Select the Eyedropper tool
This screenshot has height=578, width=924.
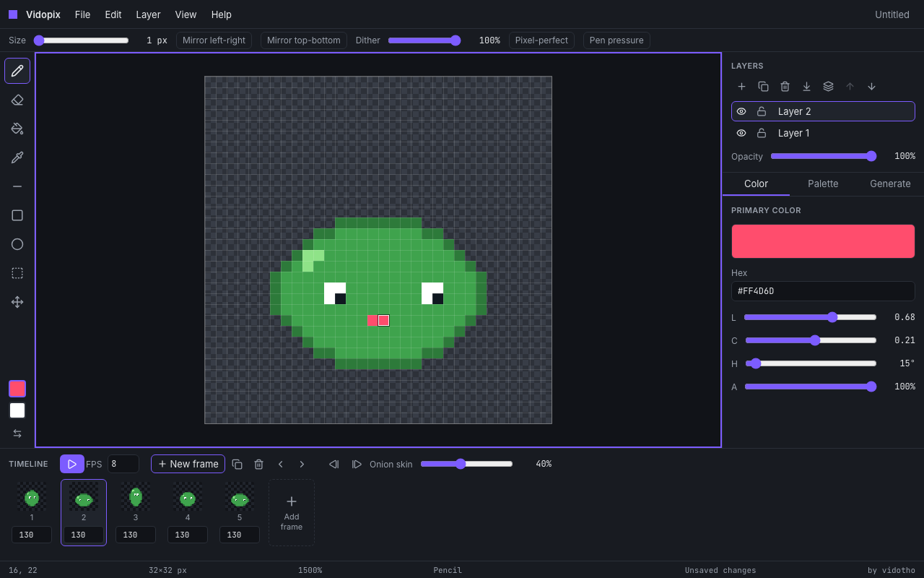click(17, 158)
